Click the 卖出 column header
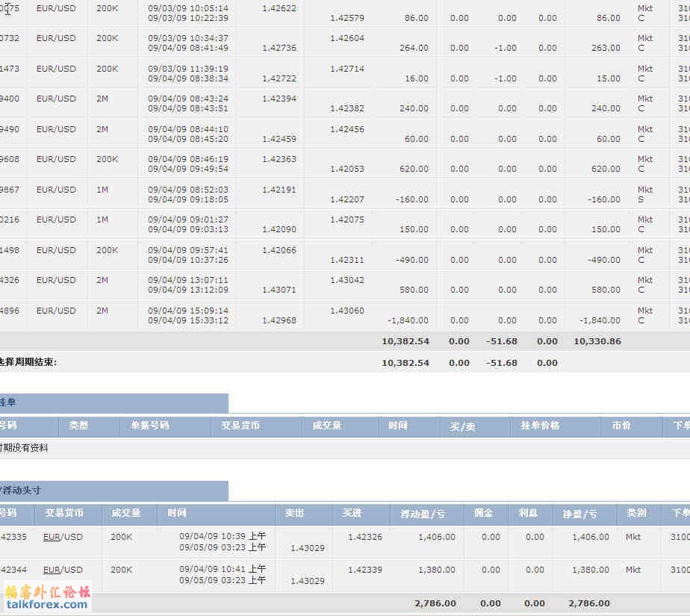Screen dimensions: 690x616 coord(294,514)
